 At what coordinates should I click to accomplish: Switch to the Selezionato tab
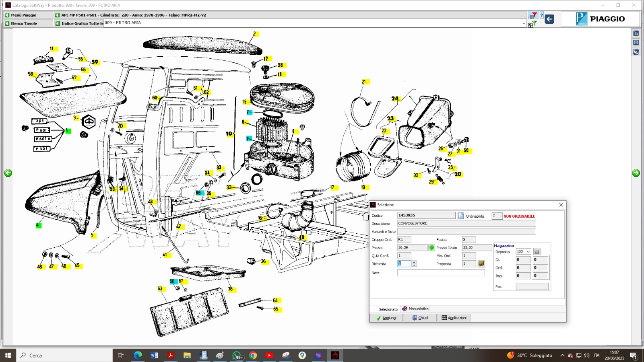(x=388, y=309)
